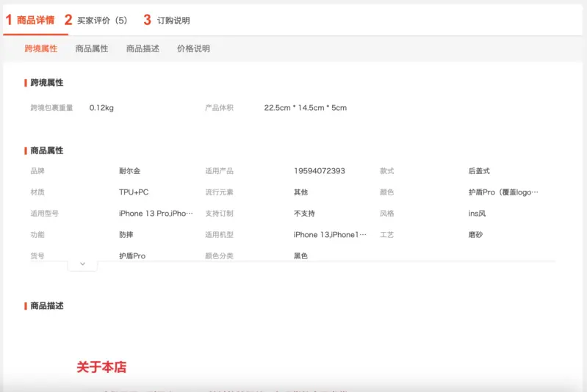Click the 商品描述 section heading
587x392 pixels.
tap(47, 305)
